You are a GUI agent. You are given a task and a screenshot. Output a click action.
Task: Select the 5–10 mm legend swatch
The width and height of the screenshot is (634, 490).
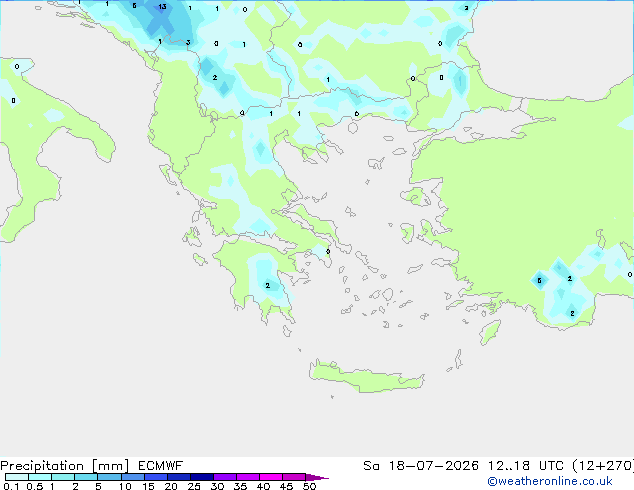tap(109, 477)
